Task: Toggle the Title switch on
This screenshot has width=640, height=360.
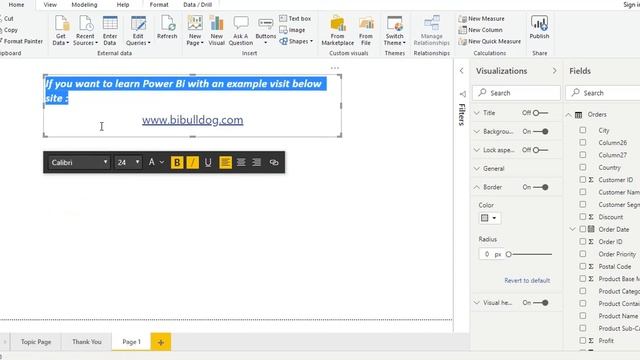Action: [x=541, y=113]
